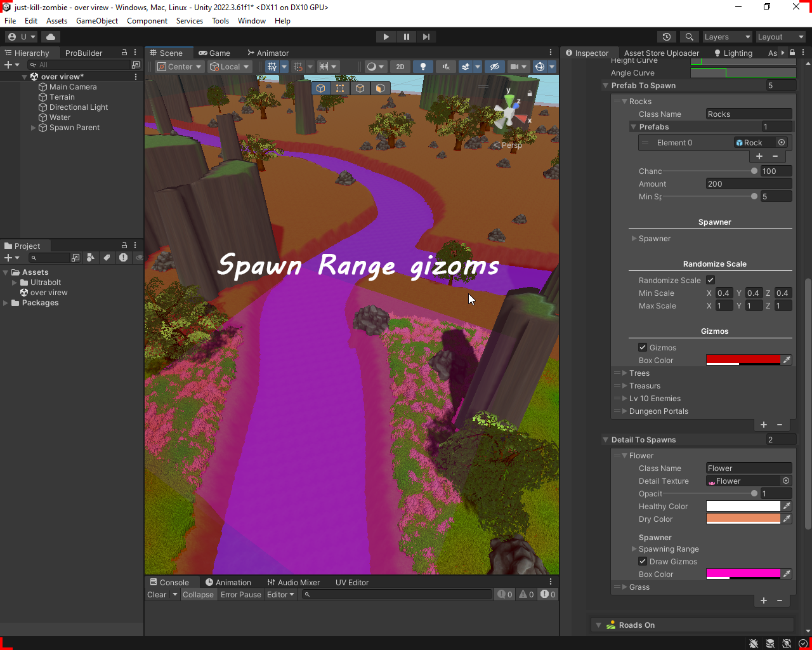The image size is (812, 650).
Task: Open the draw mode shading dropdown
Action: (376, 67)
